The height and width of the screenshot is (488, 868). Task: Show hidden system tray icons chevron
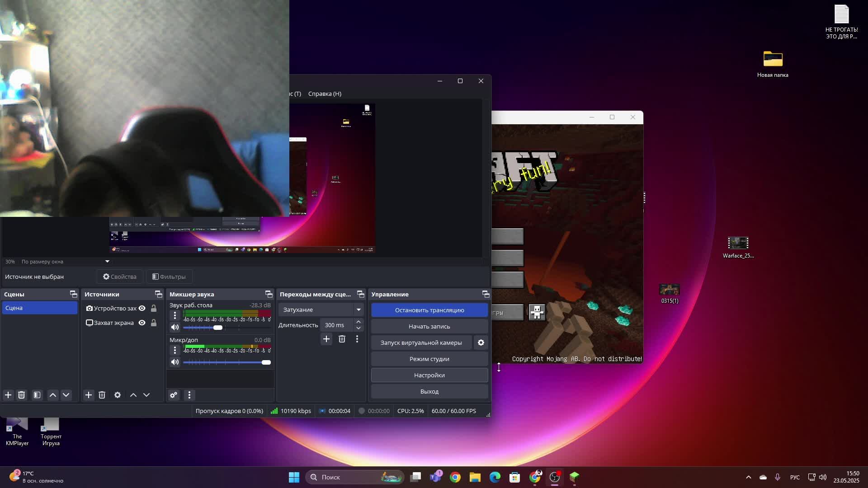[x=749, y=477]
